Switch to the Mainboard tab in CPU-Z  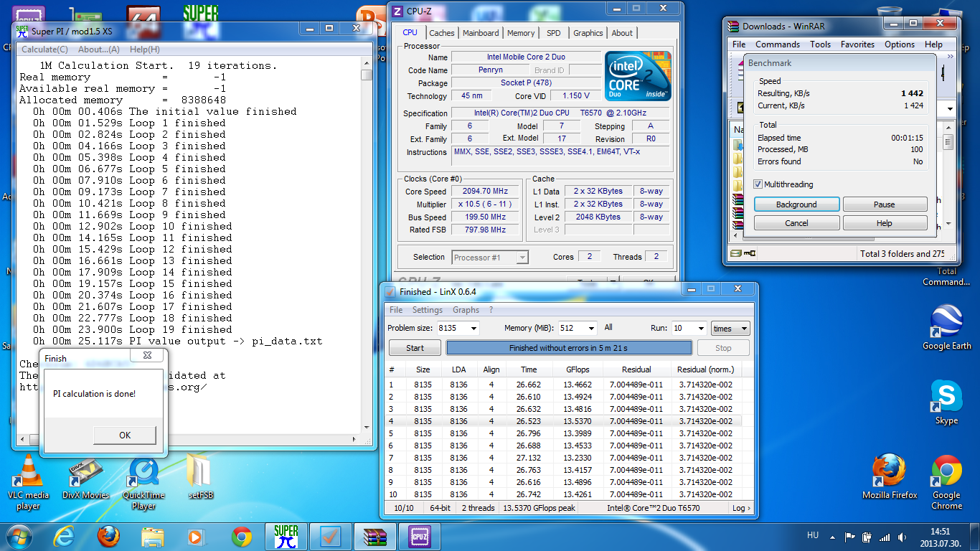coord(481,33)
